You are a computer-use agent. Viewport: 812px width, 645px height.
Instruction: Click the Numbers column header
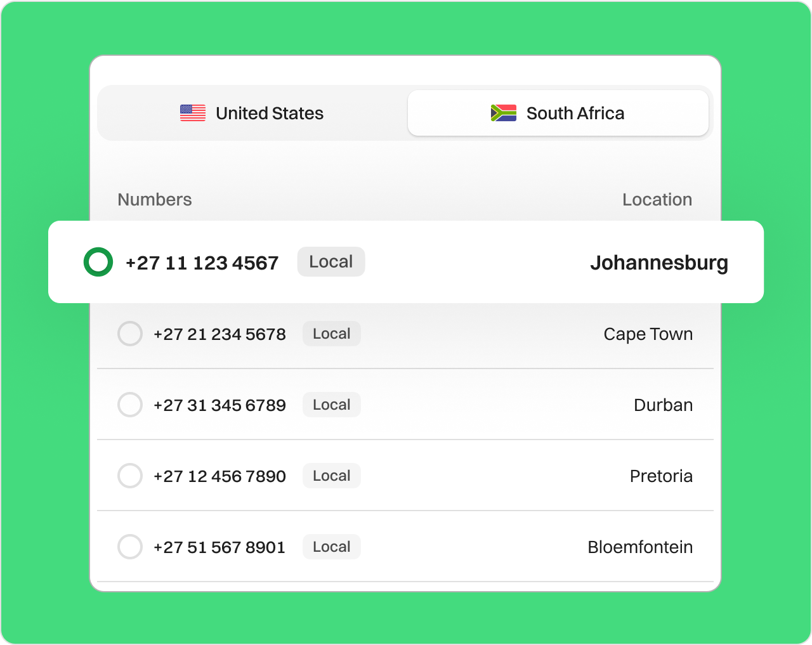pyautogui.click(x=155, y=199)
